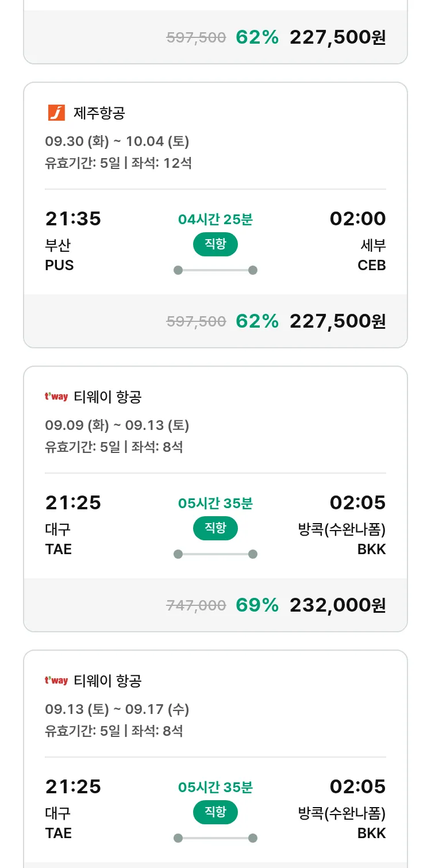This screenshot has height=868, width=431.
Task: Tap 직항 badge on the 09.13 Daegu flight
Action: click(x=215, y=812)
